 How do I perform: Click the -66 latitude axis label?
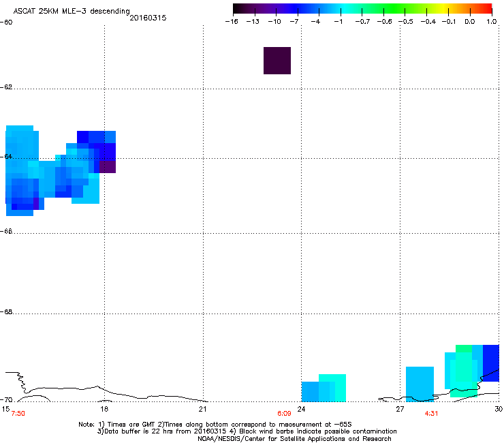click(6, 231)
